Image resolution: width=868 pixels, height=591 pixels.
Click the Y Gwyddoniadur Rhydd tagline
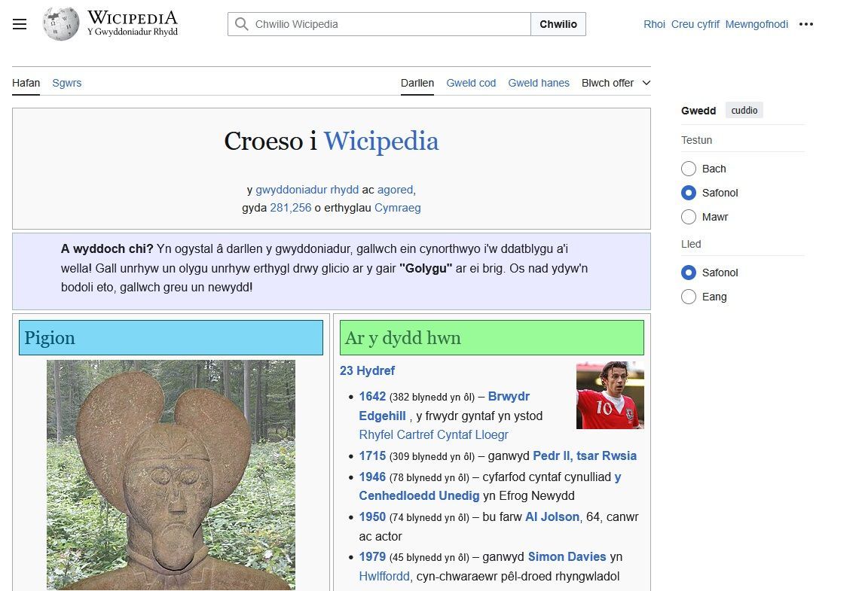coord(133,32)
